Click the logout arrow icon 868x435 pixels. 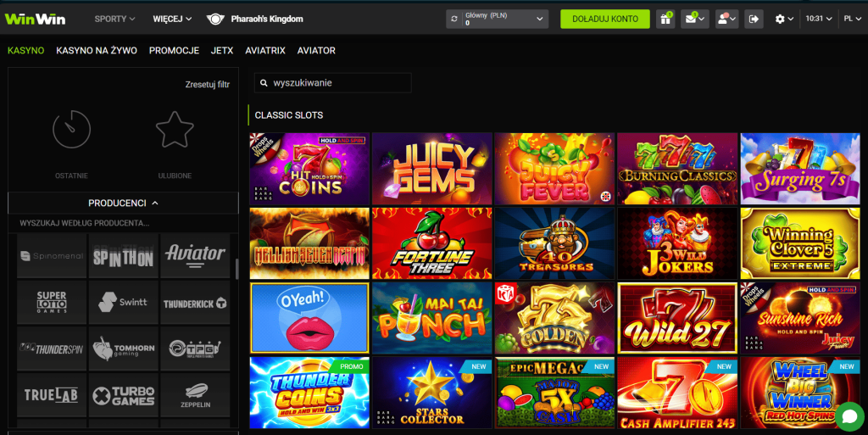click(x=754, y=19)
